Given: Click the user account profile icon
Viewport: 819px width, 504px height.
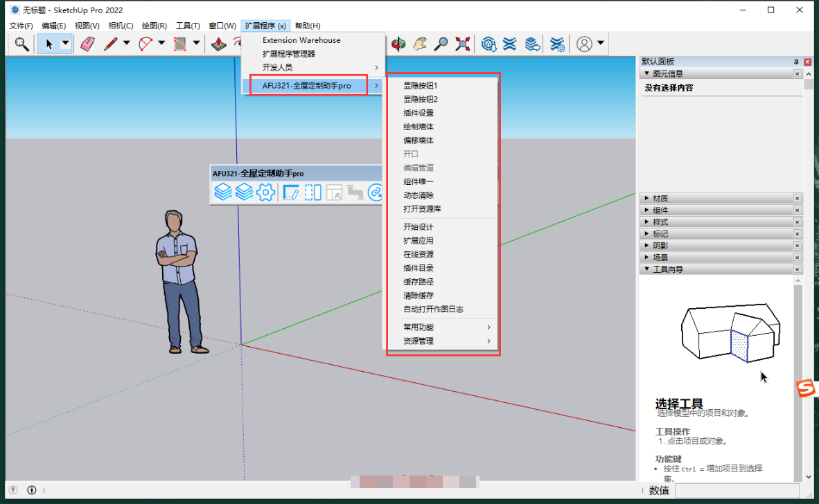Looking at the screenshot, I should point(585,44).
